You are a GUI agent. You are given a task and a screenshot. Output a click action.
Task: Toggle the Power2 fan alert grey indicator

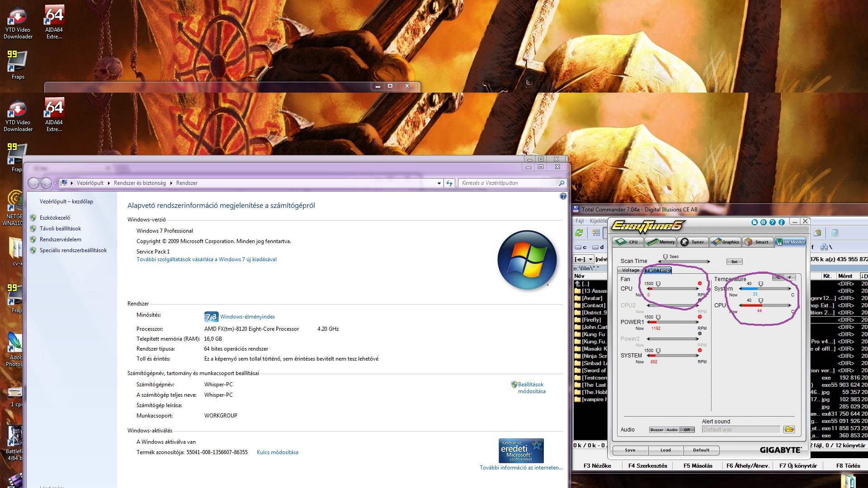tap(700, 334)
